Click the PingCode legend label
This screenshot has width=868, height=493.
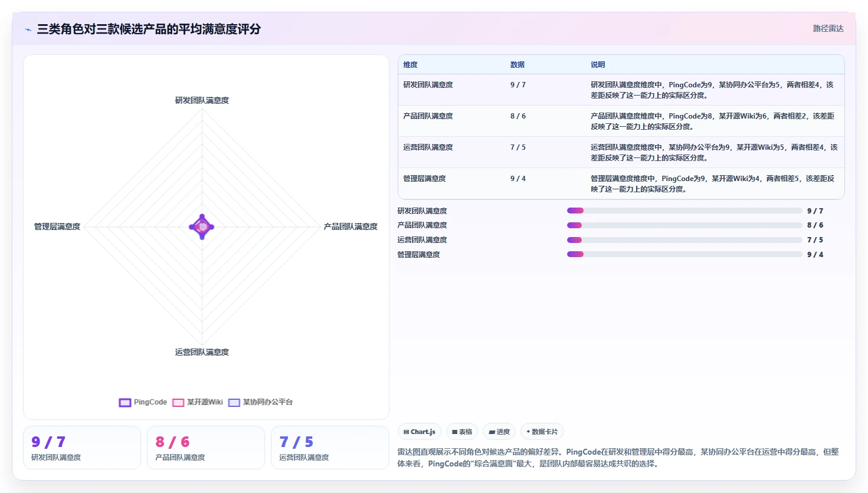tap(150, 402)
